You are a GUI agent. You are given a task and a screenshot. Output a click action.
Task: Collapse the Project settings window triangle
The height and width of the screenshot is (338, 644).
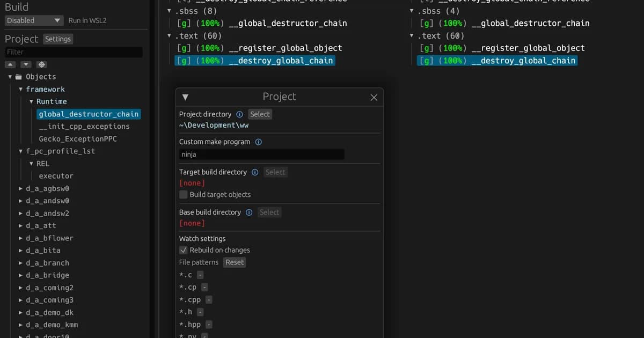[x=185, y=97]
